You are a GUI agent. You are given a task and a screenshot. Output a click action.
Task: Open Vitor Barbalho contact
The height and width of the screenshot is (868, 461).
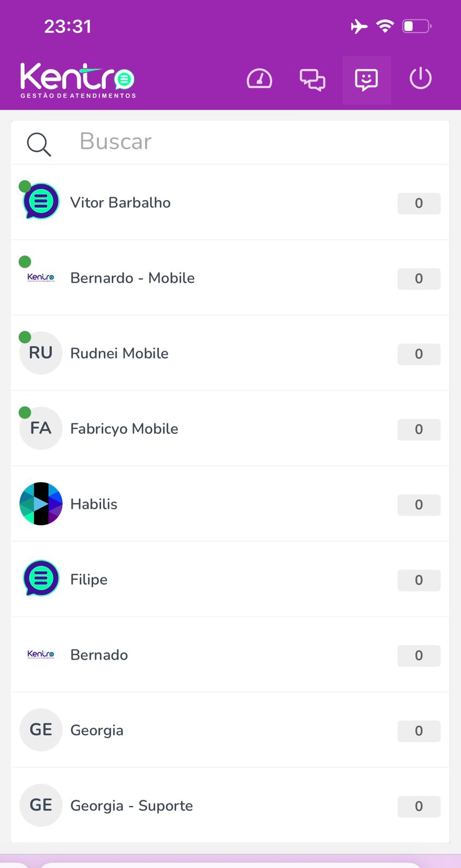tap(120, 203)
